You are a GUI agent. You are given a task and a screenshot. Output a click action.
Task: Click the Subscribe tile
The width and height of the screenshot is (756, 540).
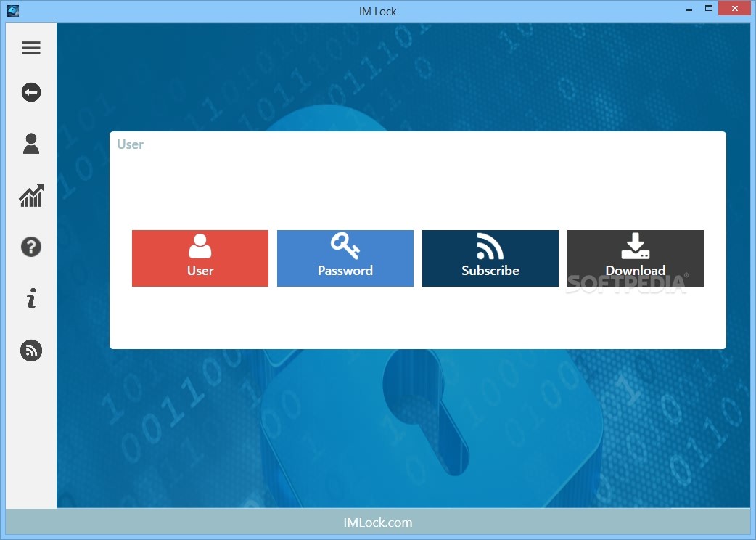[490, 258]
